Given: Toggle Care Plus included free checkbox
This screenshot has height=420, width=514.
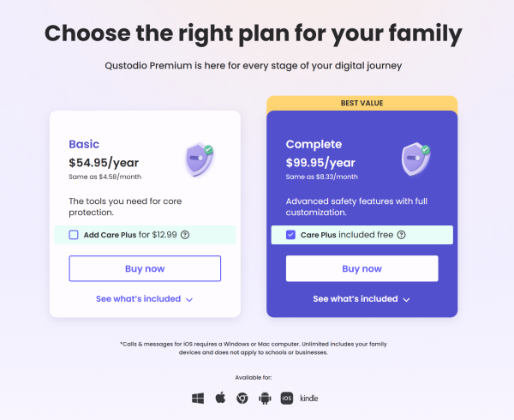Looking at the screenshot, I should click(290, 235).
